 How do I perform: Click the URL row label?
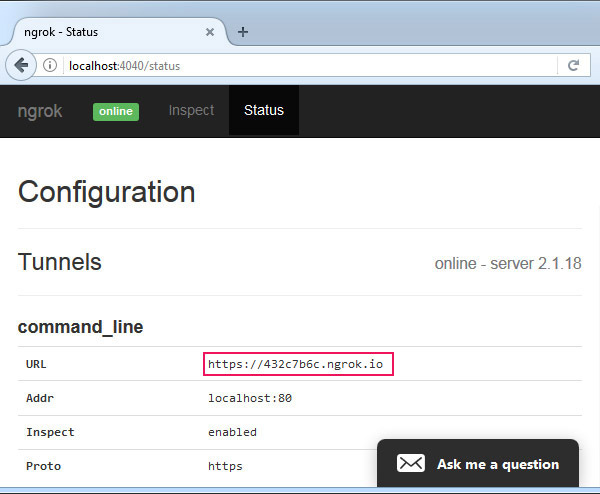tap(36, 364)
